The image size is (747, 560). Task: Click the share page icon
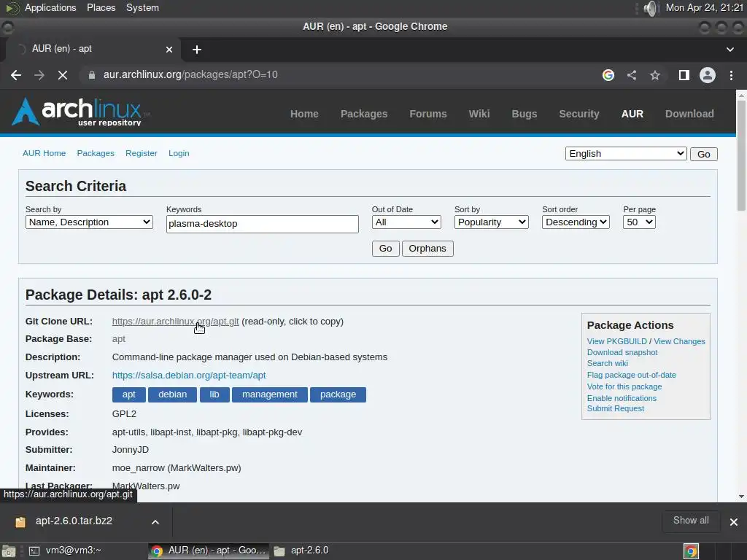pos(632,75)
